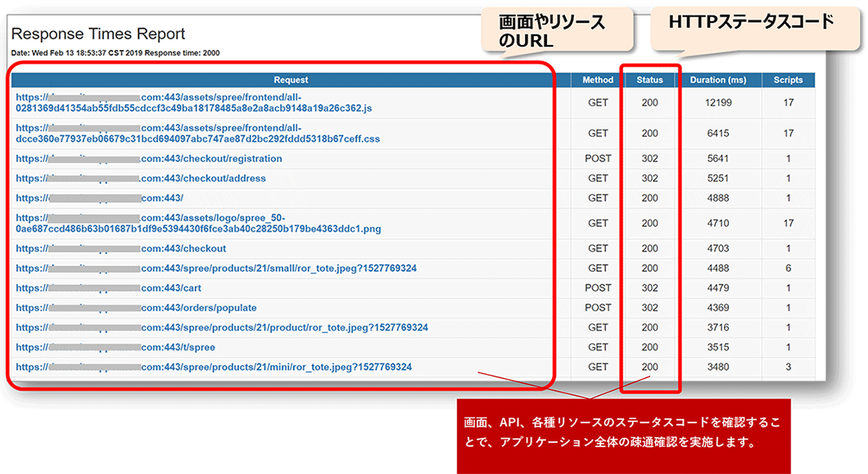This screenshot has height=474, width=868.
Task: Sort by the Request column header
Action: [x=292, y=80]
